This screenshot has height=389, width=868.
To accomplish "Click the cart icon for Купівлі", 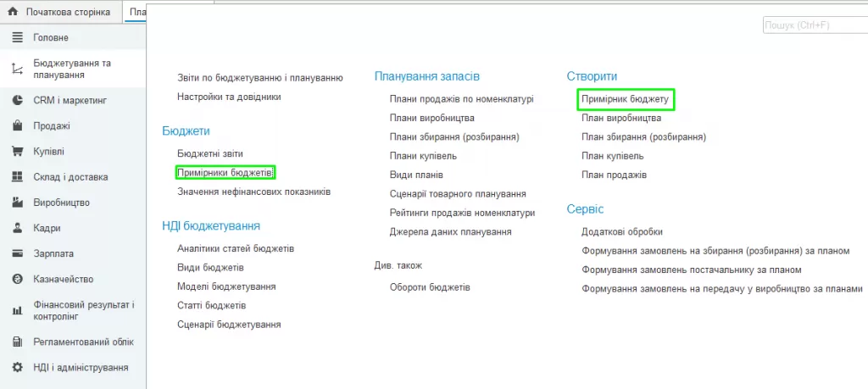I will [x=18, y=151].
